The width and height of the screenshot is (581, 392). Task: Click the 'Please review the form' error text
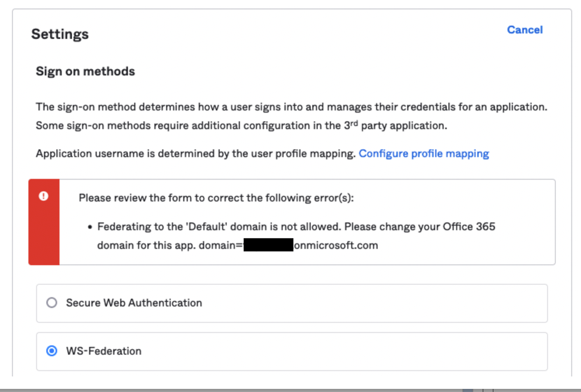(216, 198)
